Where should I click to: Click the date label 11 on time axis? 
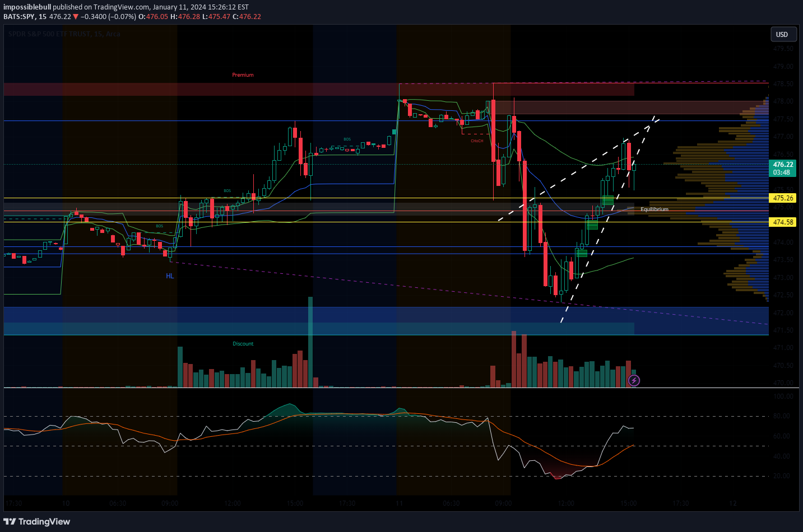pyautogui.click(x=399, y=503)
